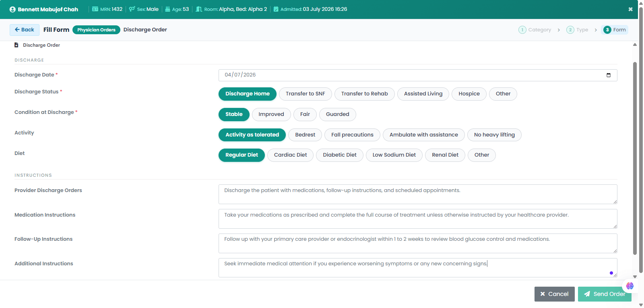This screenshot has height=308, width=644.
Task: Cancel the discharge order
Action: (555, 294)
